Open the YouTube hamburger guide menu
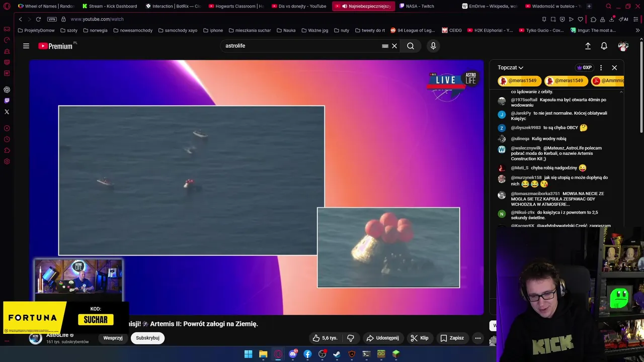This screenshot has width=644, height=362. point(26,46)
